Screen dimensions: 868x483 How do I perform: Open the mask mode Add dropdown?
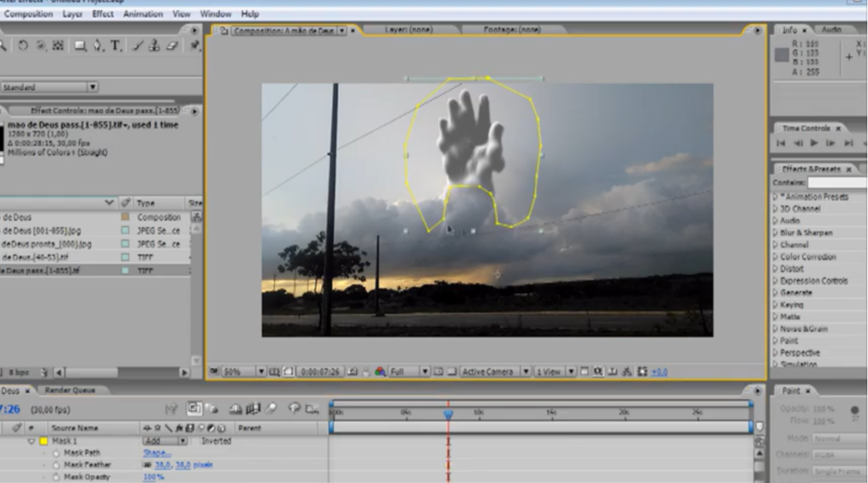[x=165, y=441]
